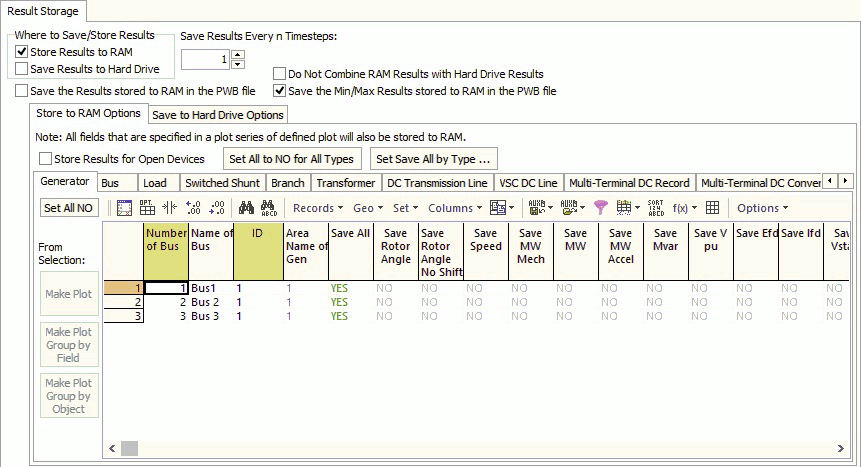
Task: Click the auto-size column widths icon
Action: point(169,208)
